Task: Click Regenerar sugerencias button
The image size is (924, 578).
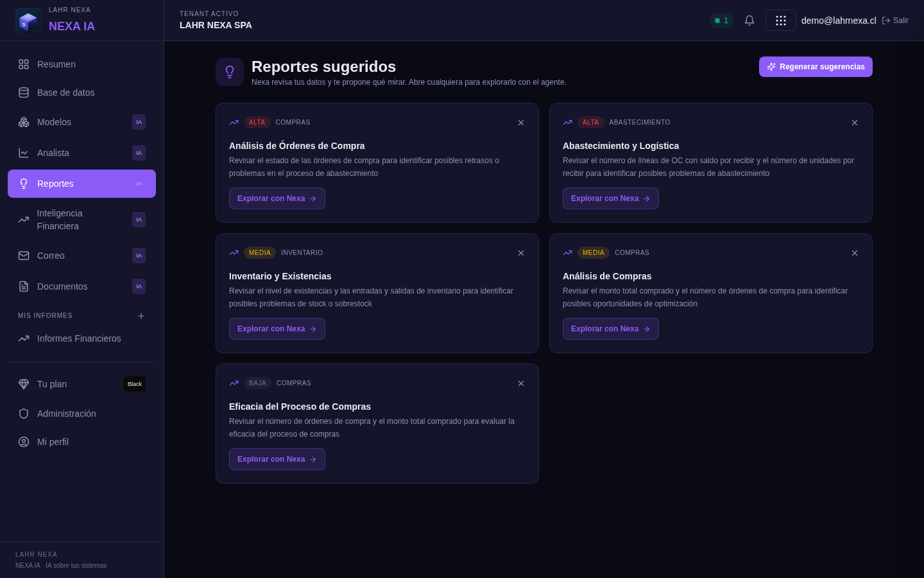Action: click(x=816, y=67)
